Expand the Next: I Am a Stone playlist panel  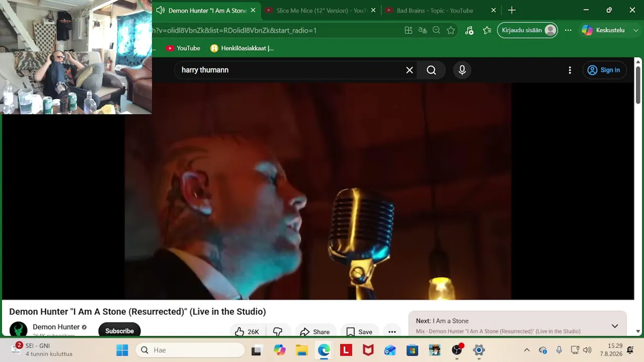(615, 326)
